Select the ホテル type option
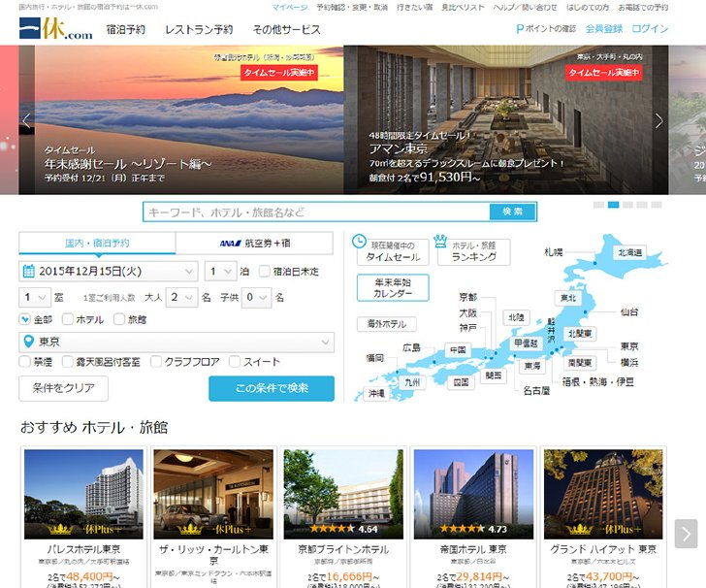The image size is (706, 588). 68,319
